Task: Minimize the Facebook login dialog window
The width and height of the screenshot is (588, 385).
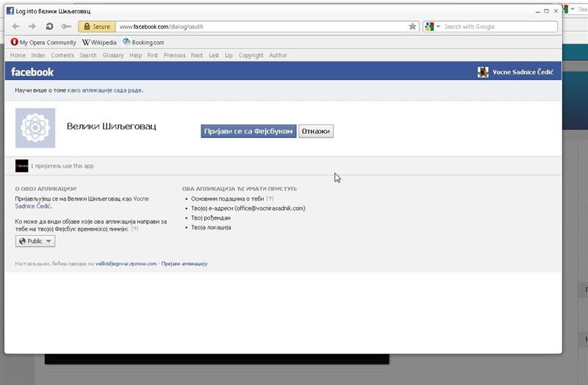Action: click(x=538, y=11)
